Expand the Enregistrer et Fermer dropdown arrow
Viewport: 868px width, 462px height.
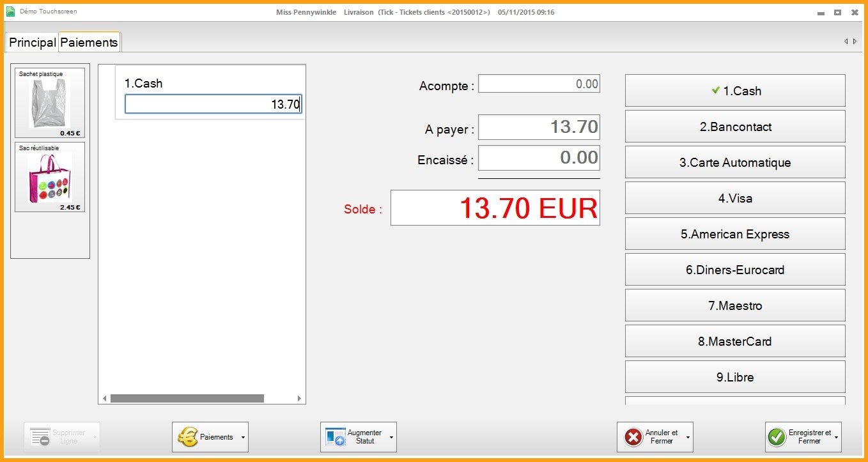coord(836,438)
